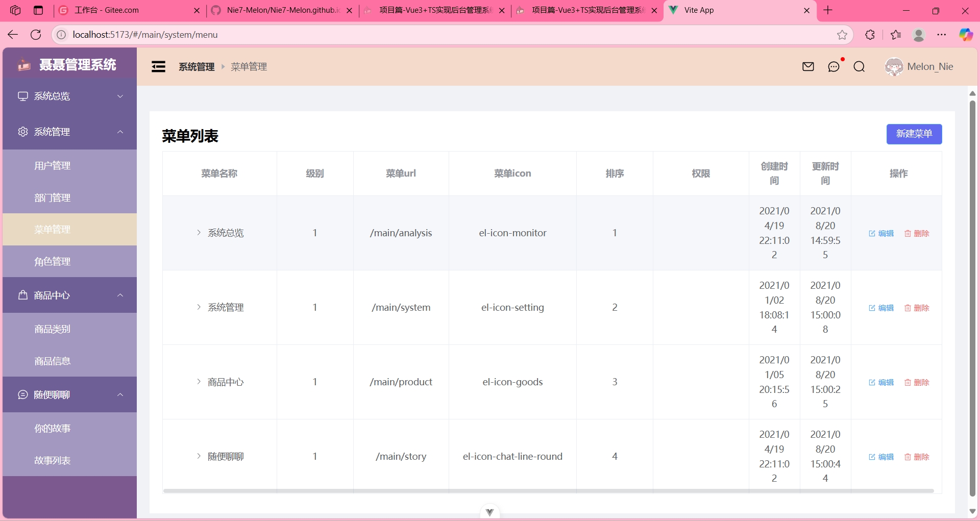The width and height of the screenshot is (980, 521).
Task: Delete the 系统管理 menu row
Action: tap(917, 308)
